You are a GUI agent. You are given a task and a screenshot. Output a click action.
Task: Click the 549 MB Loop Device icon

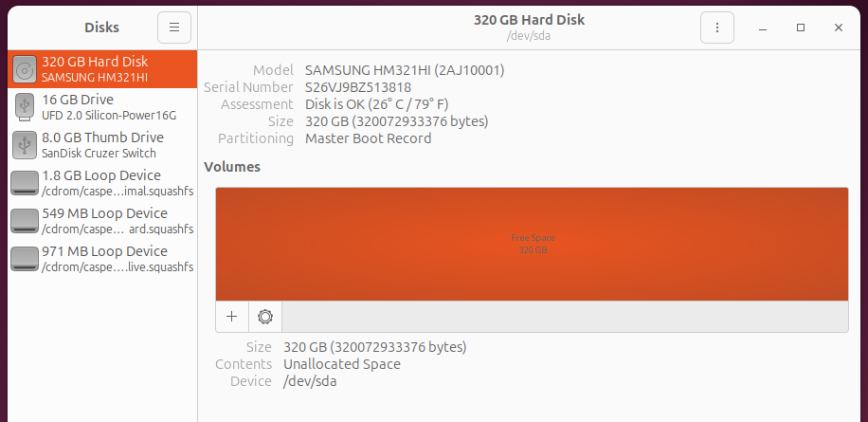tap(25, 220)
